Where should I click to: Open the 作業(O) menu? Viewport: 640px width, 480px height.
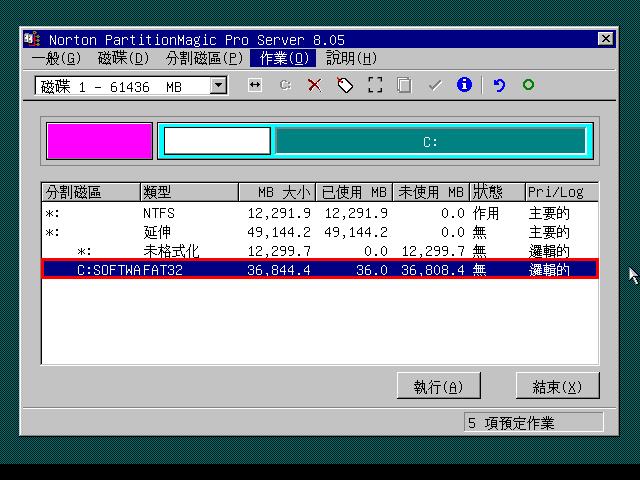283,58
